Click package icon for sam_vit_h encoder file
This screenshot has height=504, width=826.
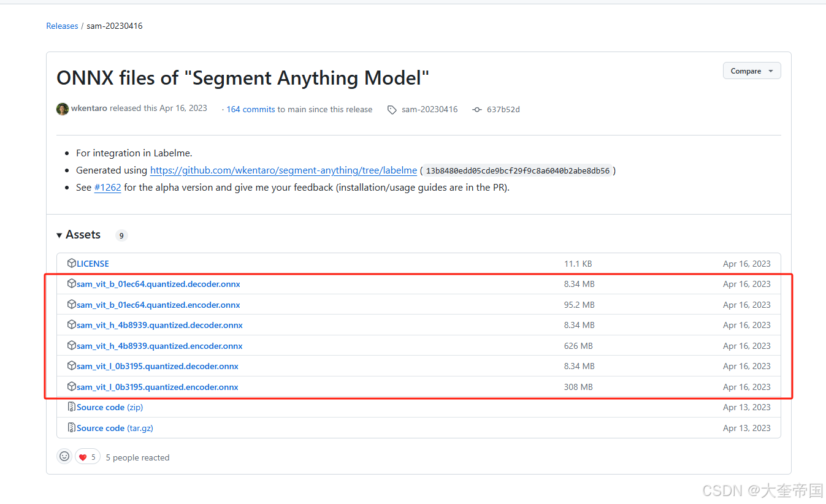click(x=72, y=346)
